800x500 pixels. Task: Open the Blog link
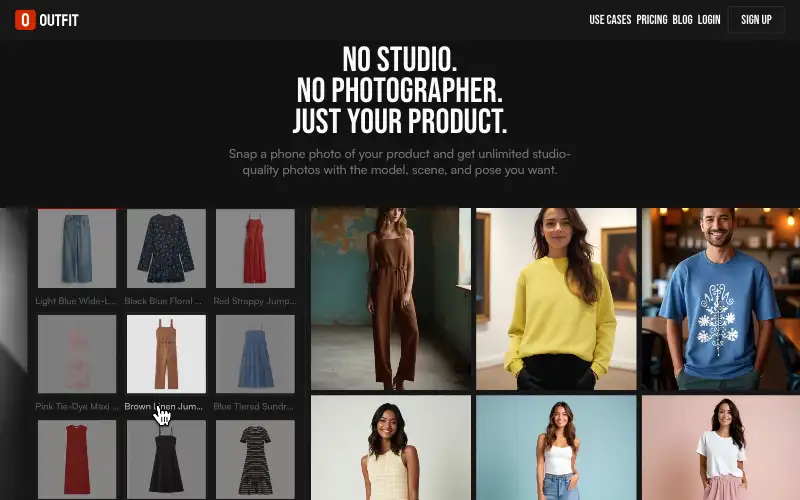click(682, 20)
